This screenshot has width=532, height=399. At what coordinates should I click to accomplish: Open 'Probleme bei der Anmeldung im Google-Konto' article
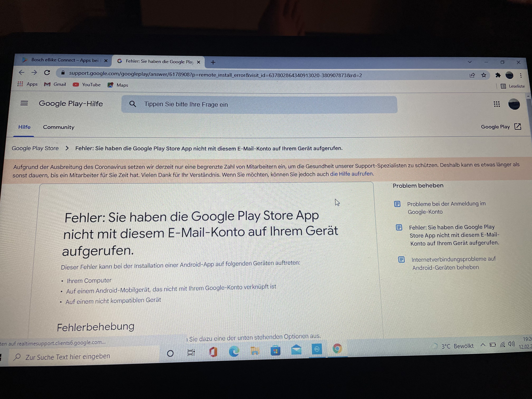(x=446, y=208)
